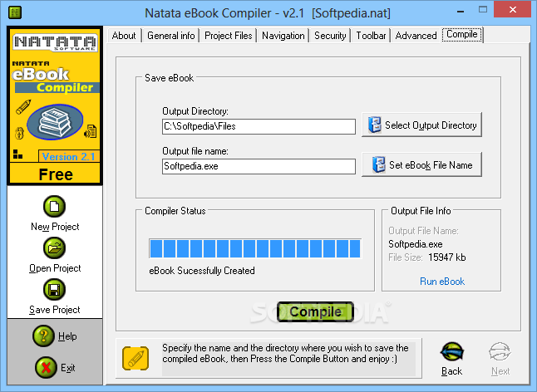This screenshot has height=392, width=537.
Task: Click the 'Version 2.1' label
Action: tap(68, 157)
